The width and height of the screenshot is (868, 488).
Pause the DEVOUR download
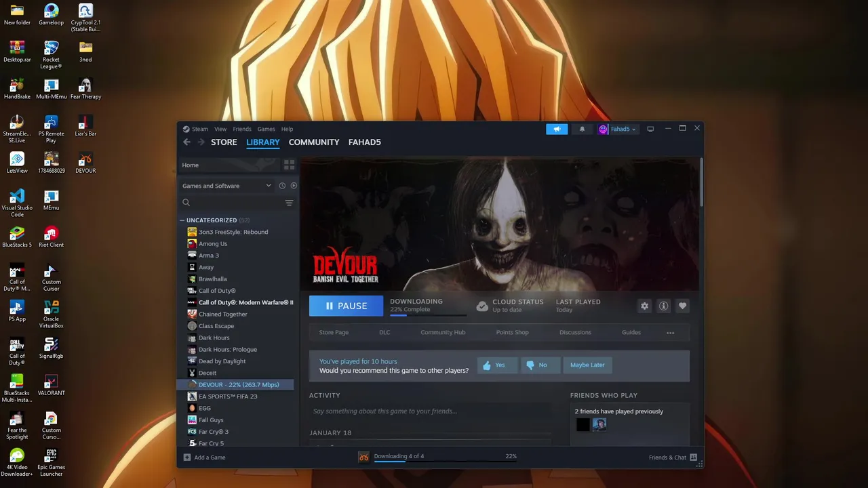(x=346, y=306)
